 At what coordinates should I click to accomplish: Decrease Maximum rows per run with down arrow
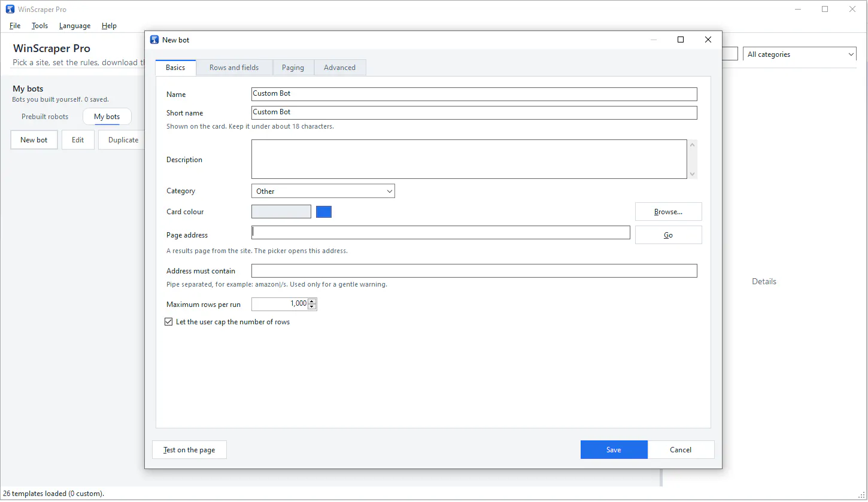[312, 307]
